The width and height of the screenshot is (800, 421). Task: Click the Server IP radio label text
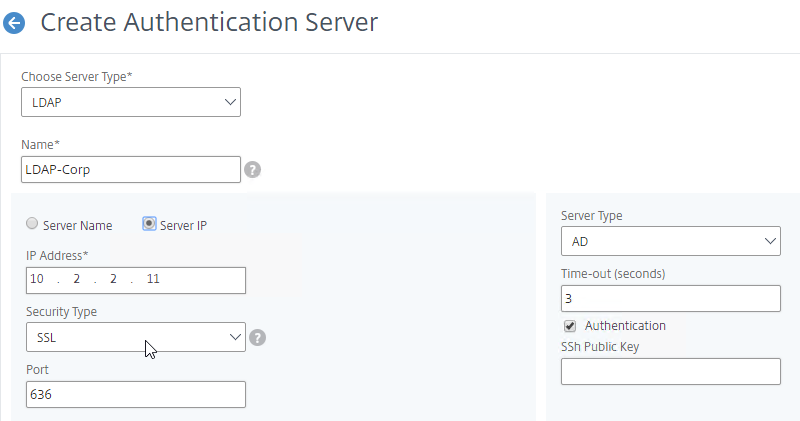(183, 226)
